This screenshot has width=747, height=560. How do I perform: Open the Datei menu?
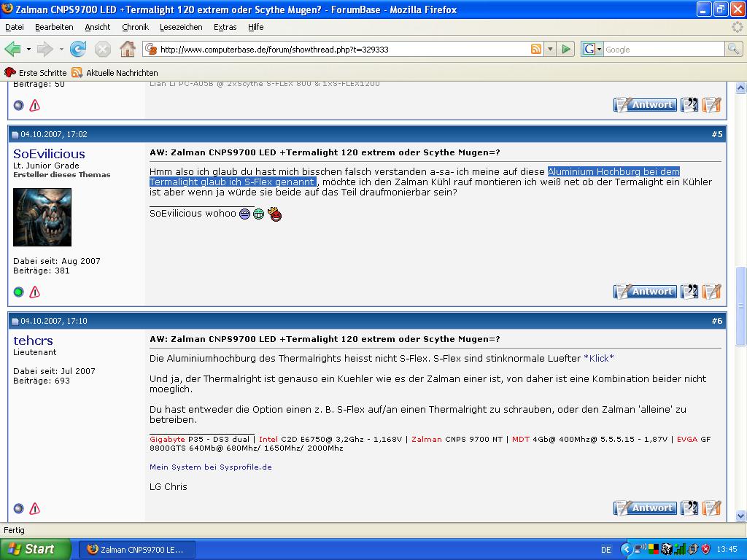[x=15, y=27]
